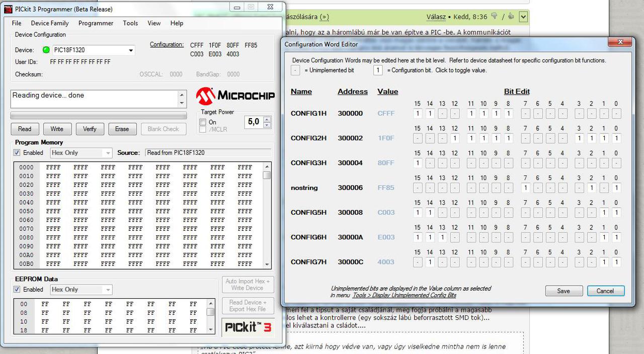
Task: Click the Reading device... done status text
Action: [x=48, y=95]
